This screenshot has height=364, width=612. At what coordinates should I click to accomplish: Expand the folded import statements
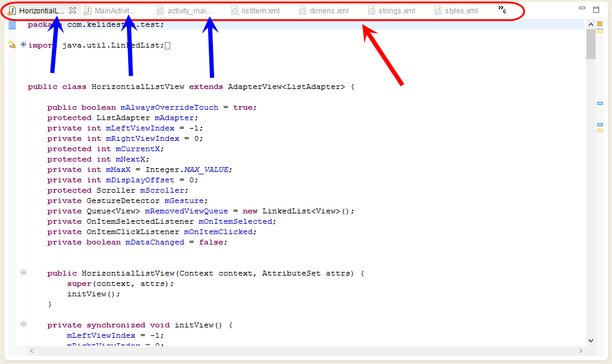(x=23, y=45)
